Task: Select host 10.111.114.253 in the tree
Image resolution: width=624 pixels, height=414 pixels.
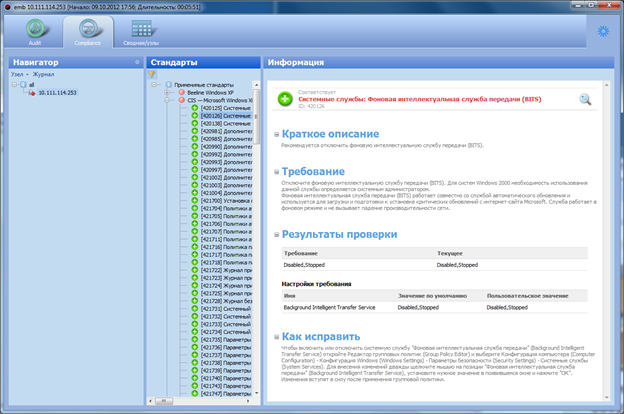Action: pyautogui.click(x=57, y=93)
